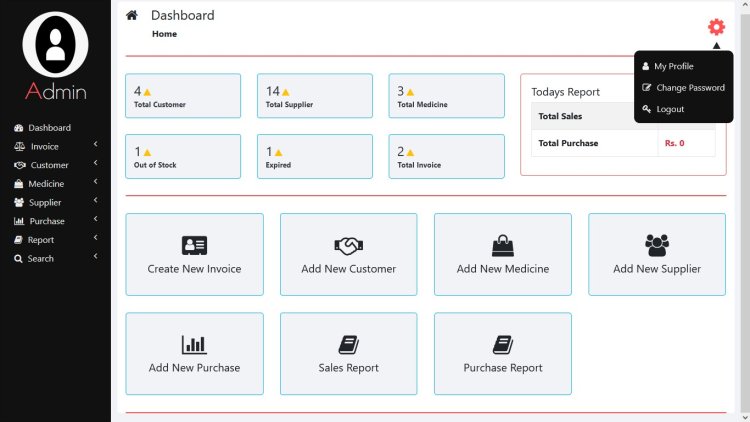Expand the Medicine submenu chevron

pyautogui.click(x=96, y=181)
